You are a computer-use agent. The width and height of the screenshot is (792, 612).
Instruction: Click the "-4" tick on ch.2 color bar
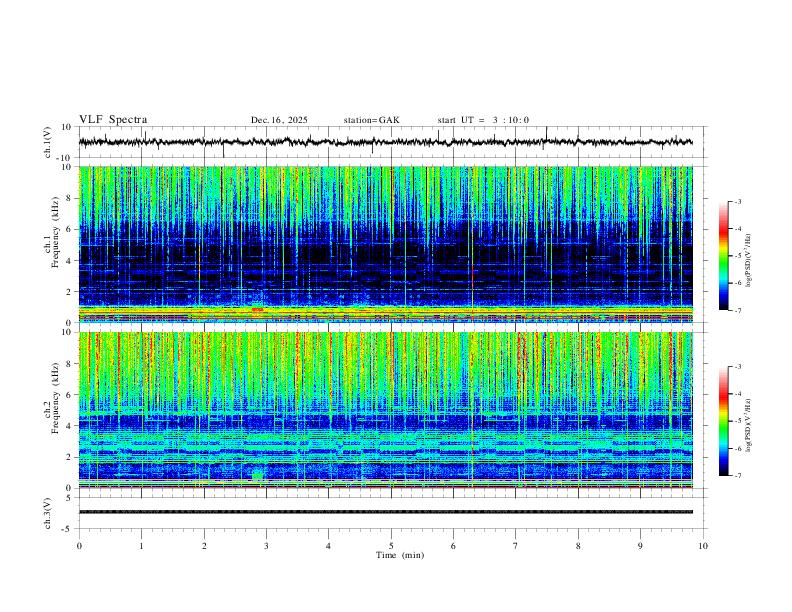[x=738, y=394]
